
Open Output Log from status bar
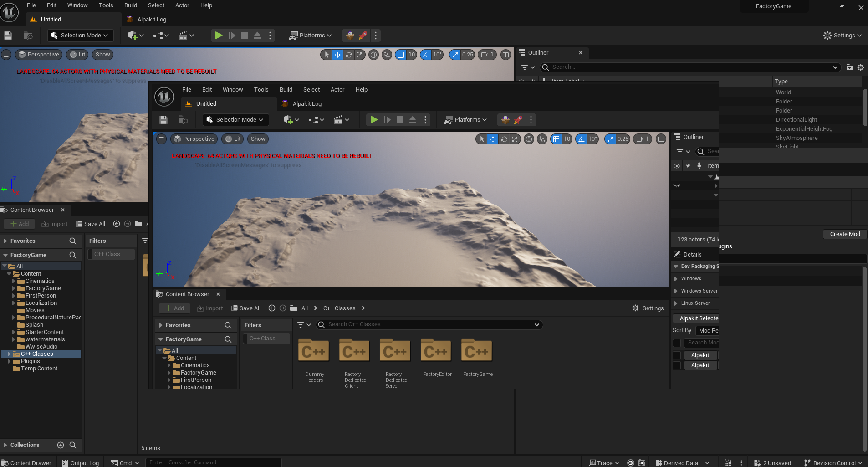(81, 463)
